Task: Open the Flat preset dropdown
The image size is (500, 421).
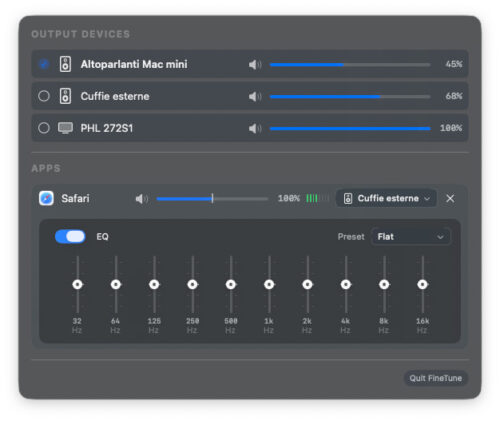Action: point(411,237)
